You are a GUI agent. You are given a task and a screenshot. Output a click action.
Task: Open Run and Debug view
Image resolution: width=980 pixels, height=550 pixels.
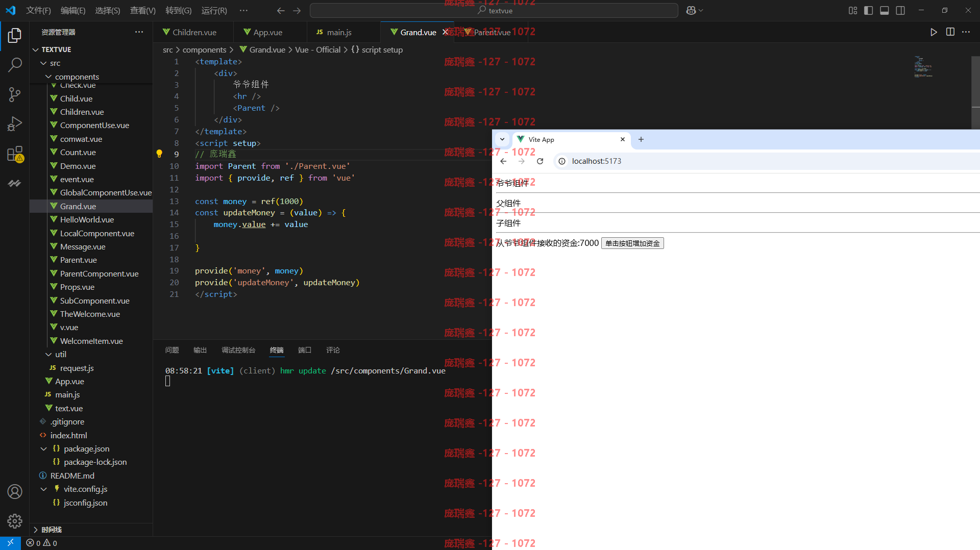[x=15, y=124]
